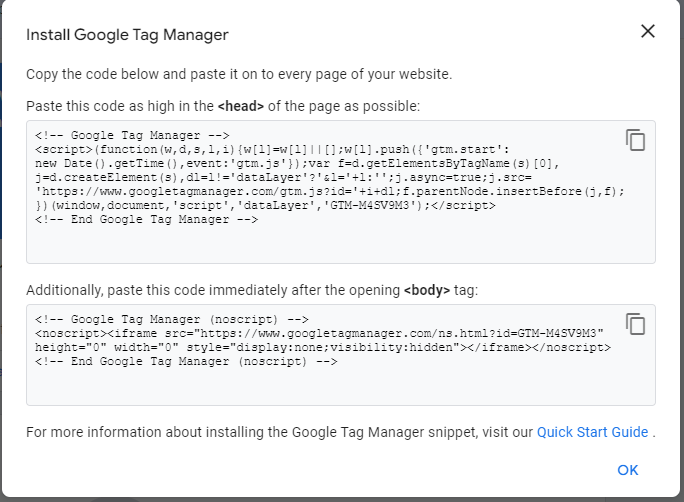684x502 pixels.
Task: Click the iframe height and width style line
Action: tap(320, 347)
